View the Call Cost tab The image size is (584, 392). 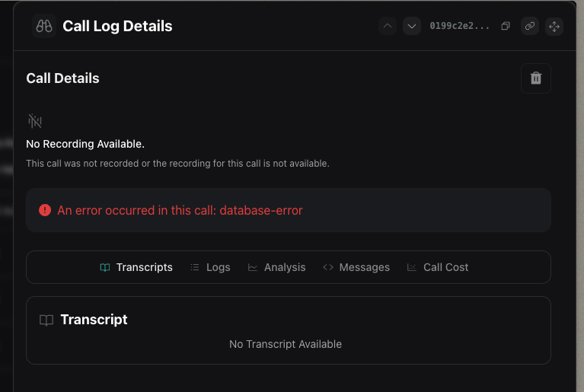tap(438, 267)
